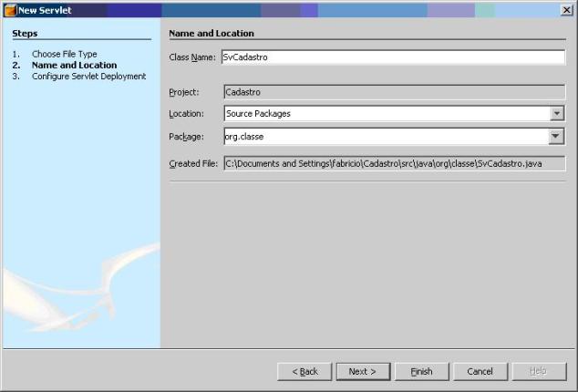This screenshot has height=392, width=578.
Task: Select step 3 Configure Servlet Deployment
Action: click(88, 77)
